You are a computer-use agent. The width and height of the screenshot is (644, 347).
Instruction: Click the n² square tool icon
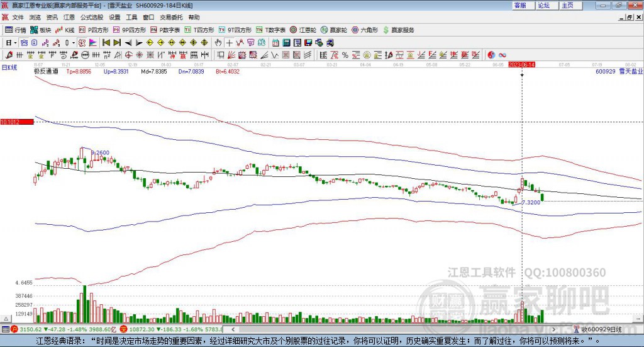coord(107,55)
